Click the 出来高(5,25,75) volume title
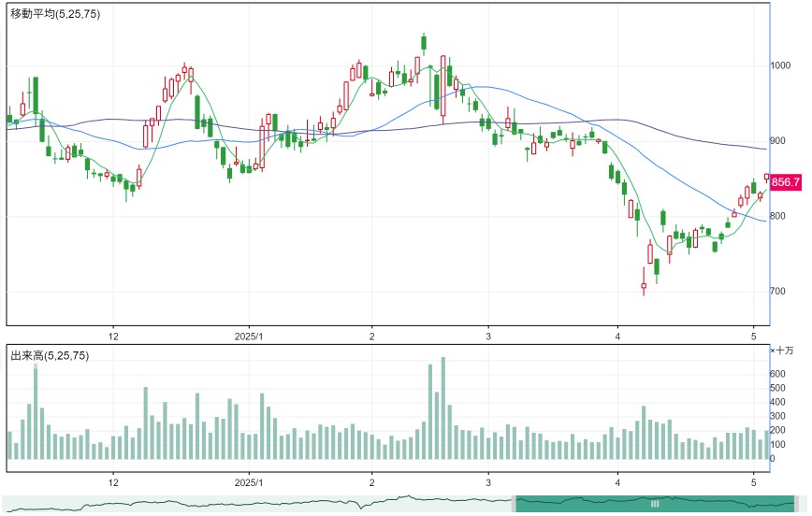Viewport: 812px width, 516px height. (x=50, y=355)
